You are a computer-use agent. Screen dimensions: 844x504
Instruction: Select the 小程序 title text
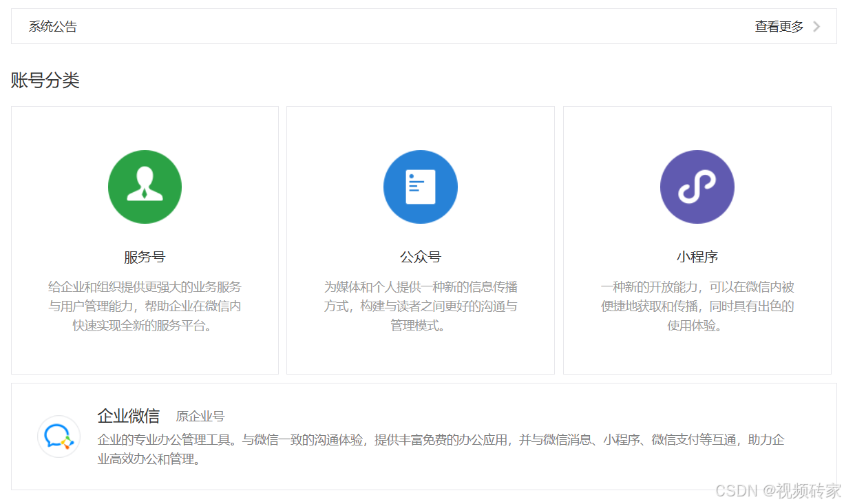tap(697, 258)
